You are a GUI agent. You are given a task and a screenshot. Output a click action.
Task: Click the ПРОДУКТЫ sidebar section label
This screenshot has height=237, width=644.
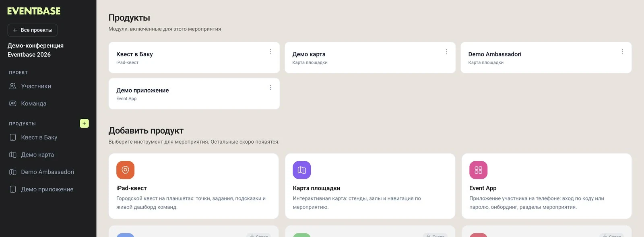pyautogui.click(x=23, y=124)
